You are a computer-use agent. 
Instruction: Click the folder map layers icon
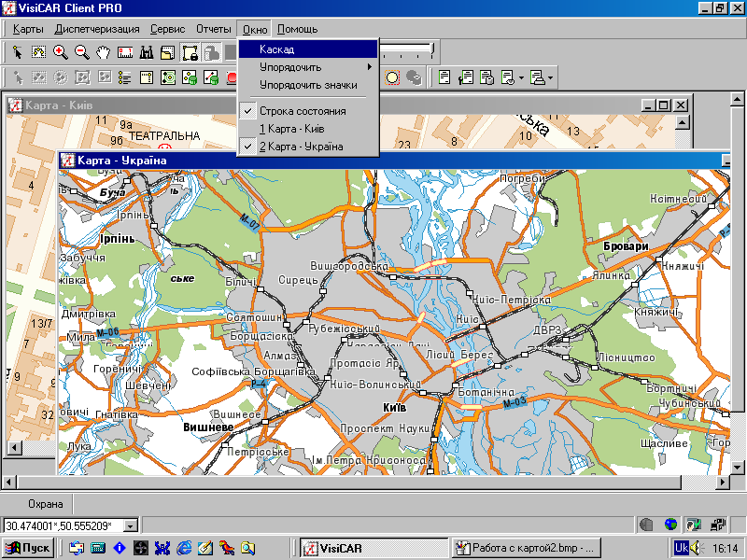(x=168, y=52)
